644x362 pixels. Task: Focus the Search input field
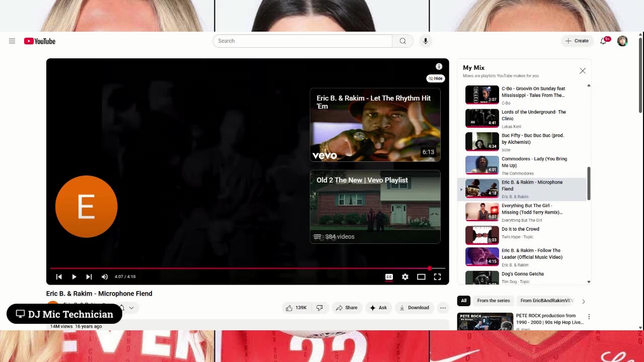[302, 41]
